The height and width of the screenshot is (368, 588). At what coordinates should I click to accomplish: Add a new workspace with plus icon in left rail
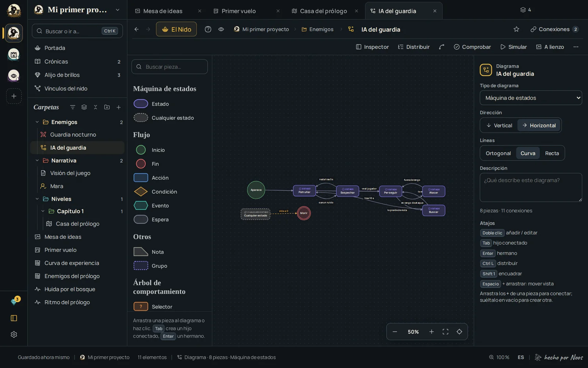[x=14, y=96]
